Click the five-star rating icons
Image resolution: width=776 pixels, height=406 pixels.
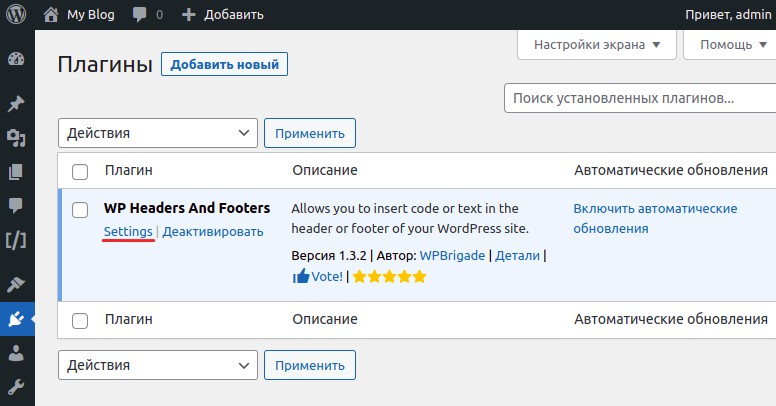[389, 276]
